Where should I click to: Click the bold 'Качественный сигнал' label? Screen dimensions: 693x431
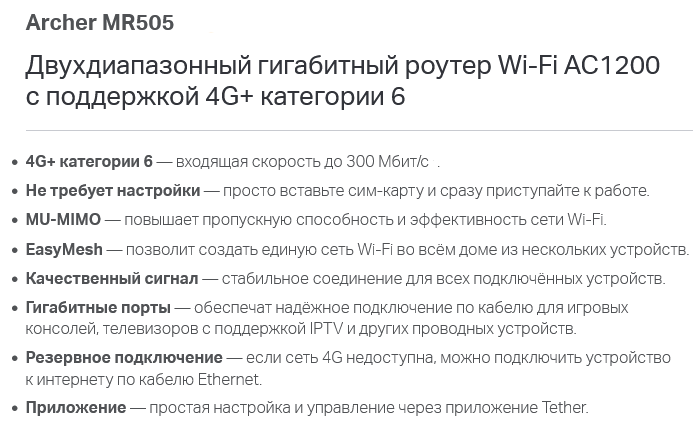[112, 278]
